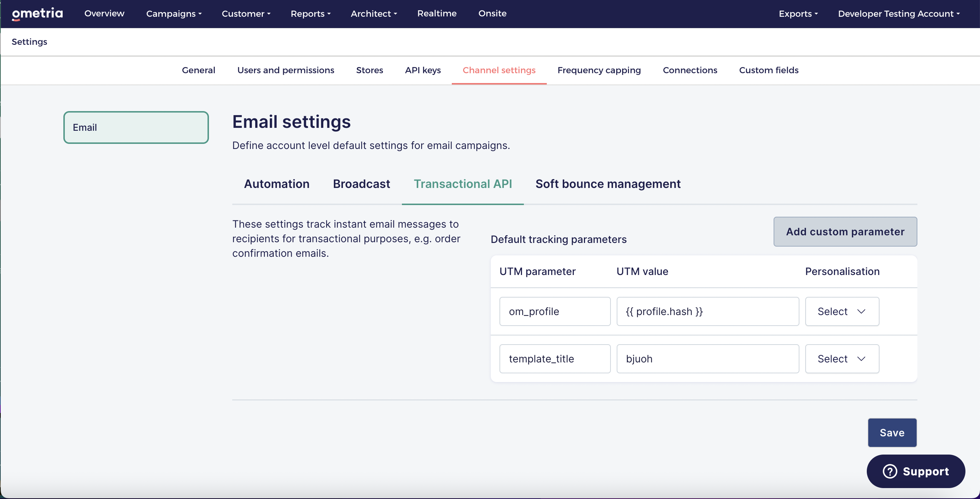Open the Connections tab
This screenshot has height=499, width=980.
click(690, 70)
